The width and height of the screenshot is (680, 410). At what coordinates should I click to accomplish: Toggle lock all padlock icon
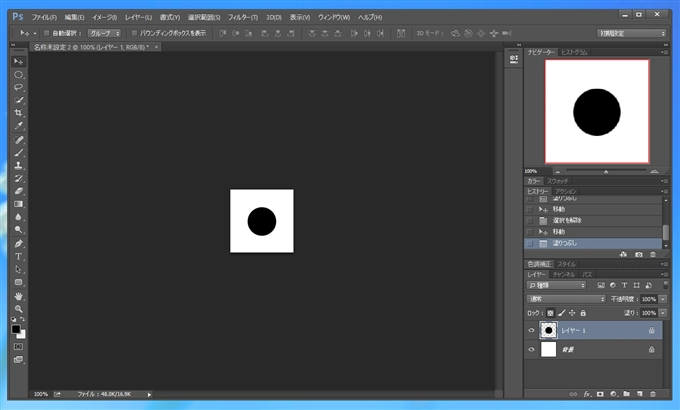click(x=583, y=313)
